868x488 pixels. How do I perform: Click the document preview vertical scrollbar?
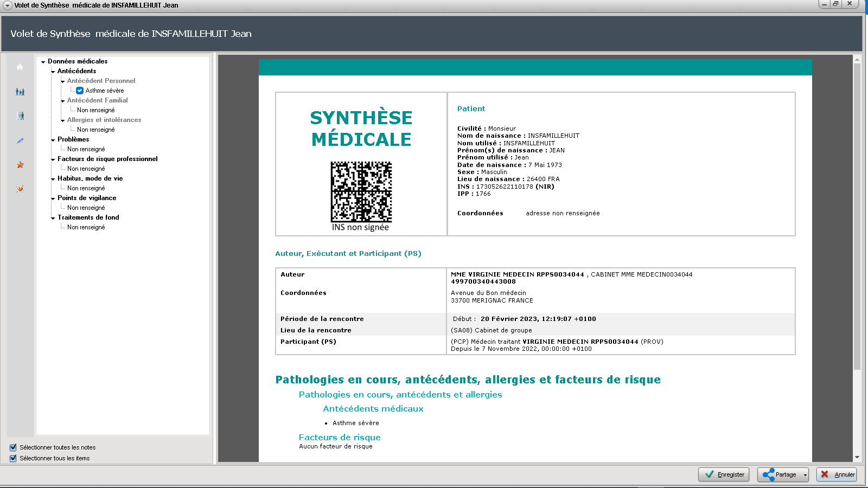pos(857,217)
